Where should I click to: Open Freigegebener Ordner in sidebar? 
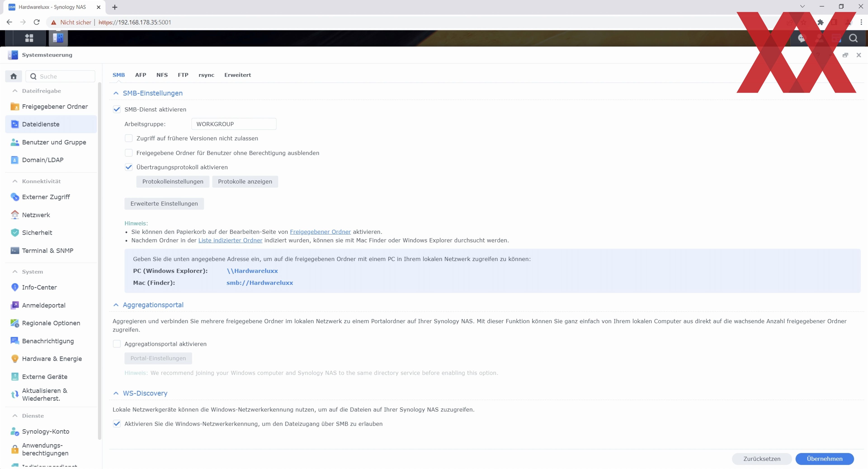pos(51,106)
